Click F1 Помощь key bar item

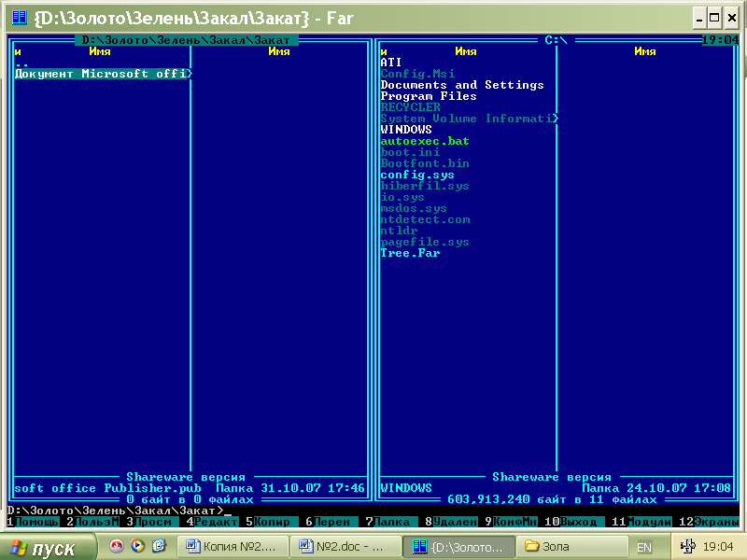click(33, 522)
